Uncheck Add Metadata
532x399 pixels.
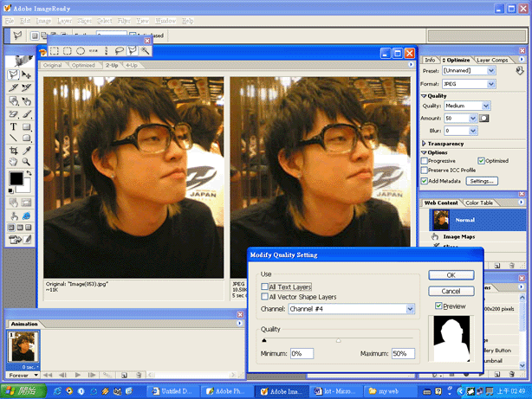tap(424, 181)
